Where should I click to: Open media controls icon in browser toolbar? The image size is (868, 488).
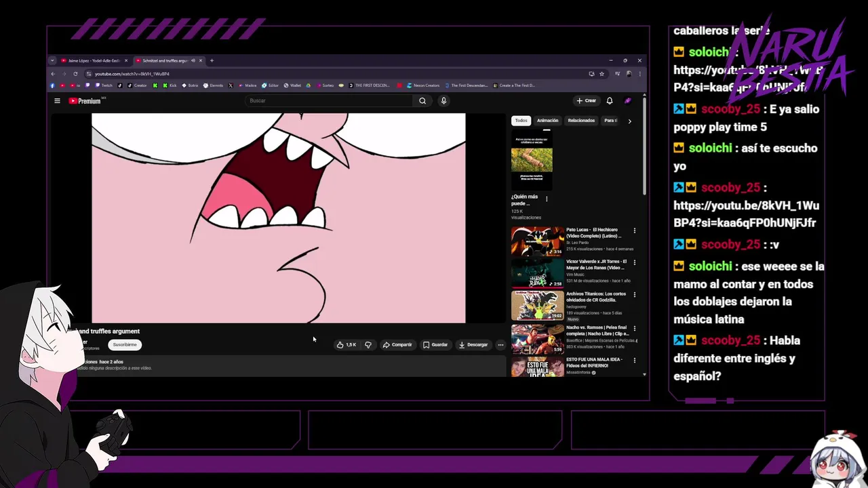pyautogui.click(x=617, y=74)
